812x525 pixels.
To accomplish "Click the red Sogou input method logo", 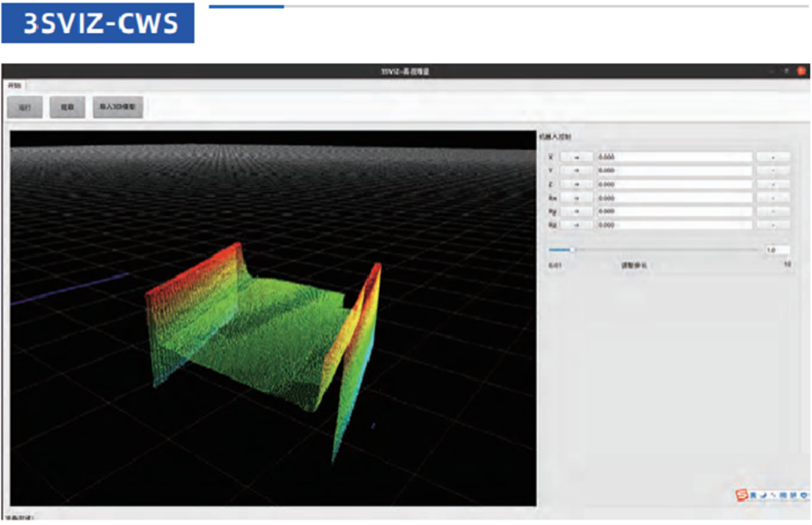I will pyautogui.click(x=742, y=495).
